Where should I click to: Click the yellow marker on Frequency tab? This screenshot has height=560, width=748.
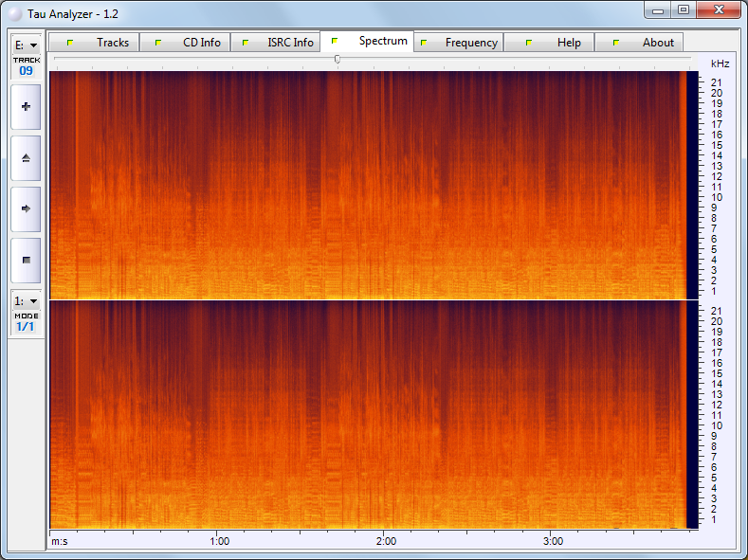tap(423, 43)
